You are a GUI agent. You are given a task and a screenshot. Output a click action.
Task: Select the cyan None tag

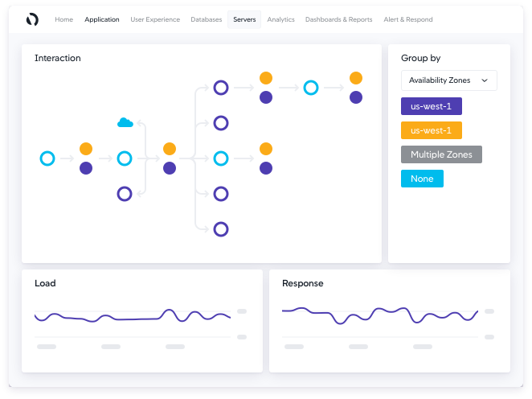(x=422, y=179)
